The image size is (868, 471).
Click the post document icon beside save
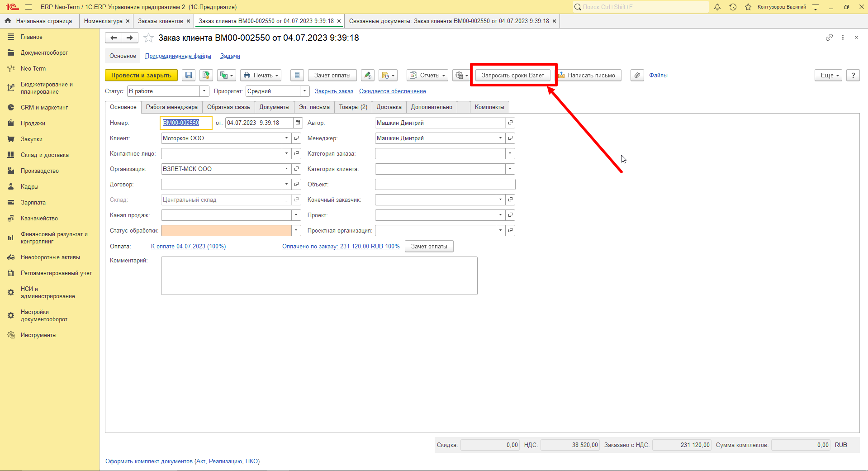206,76
